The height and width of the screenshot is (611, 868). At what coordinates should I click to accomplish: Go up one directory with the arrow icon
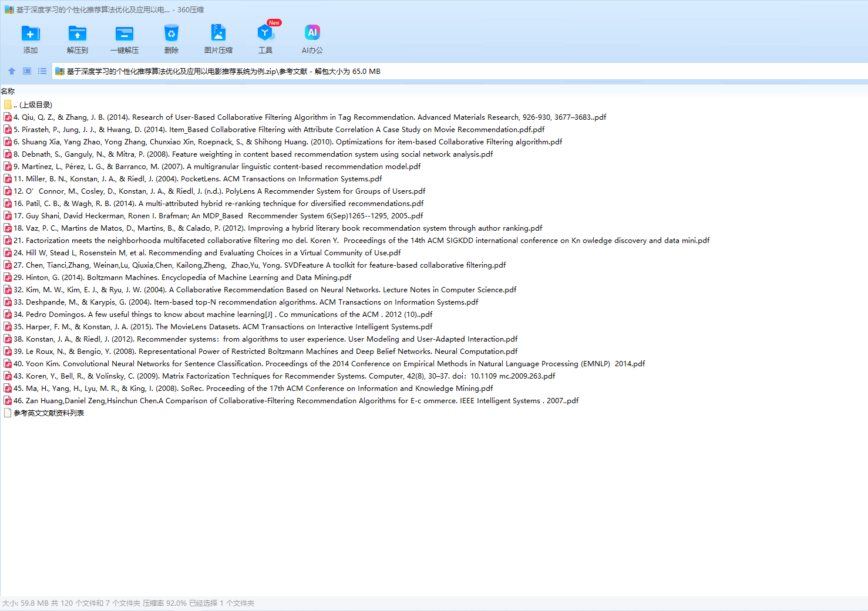12,71
